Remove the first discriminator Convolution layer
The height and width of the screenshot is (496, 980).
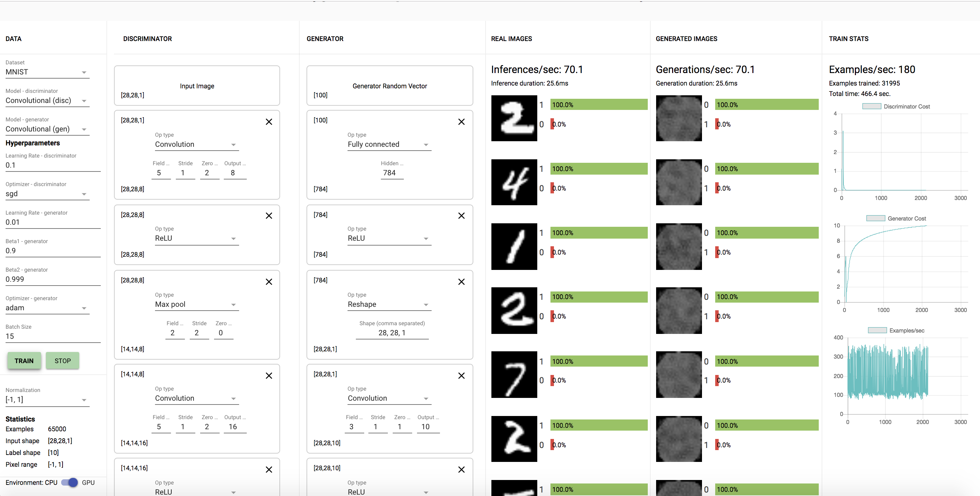(269, 122)
